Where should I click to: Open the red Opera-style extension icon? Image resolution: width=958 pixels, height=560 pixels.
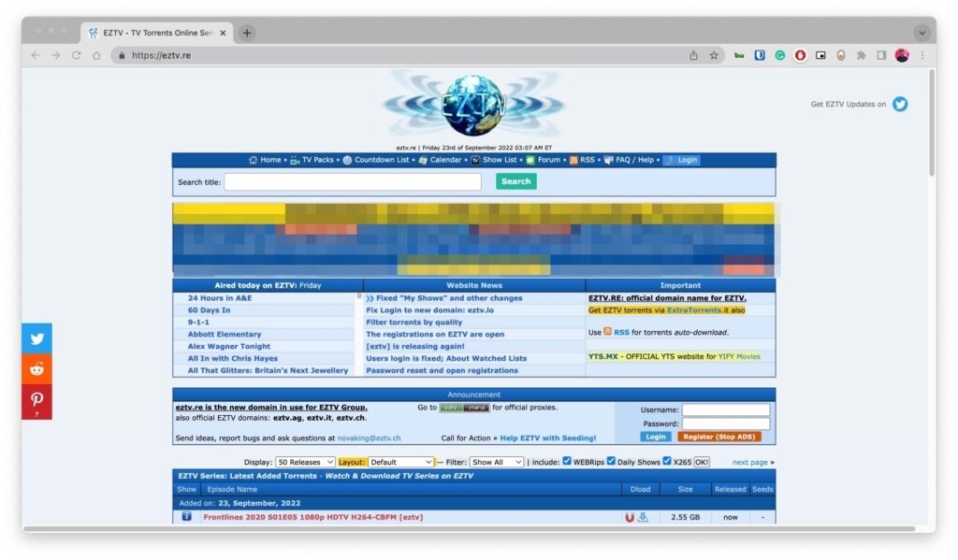[x=800, y=55]
